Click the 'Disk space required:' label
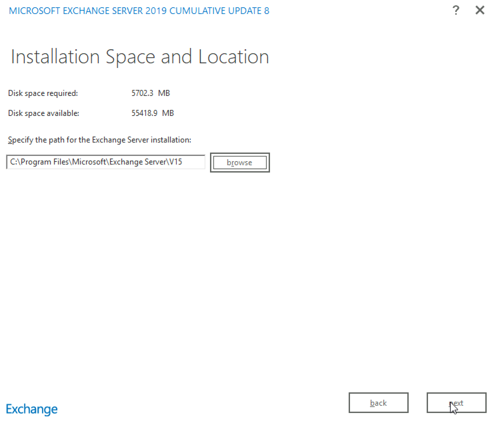504x429 pixels. (x=43, y=94)
